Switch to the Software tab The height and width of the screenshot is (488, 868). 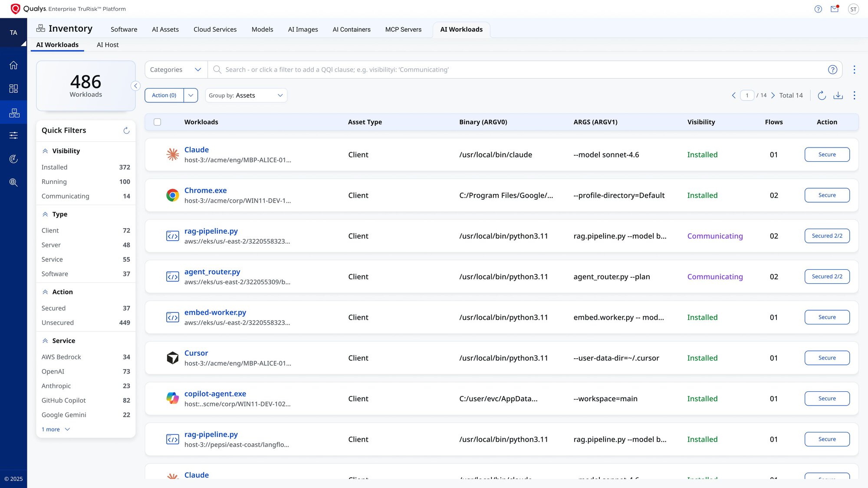(x=124, y=29)
